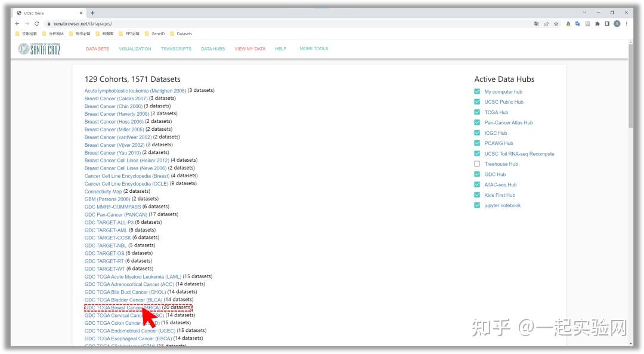Open the MORE TOOLS menu

(314, 48)
